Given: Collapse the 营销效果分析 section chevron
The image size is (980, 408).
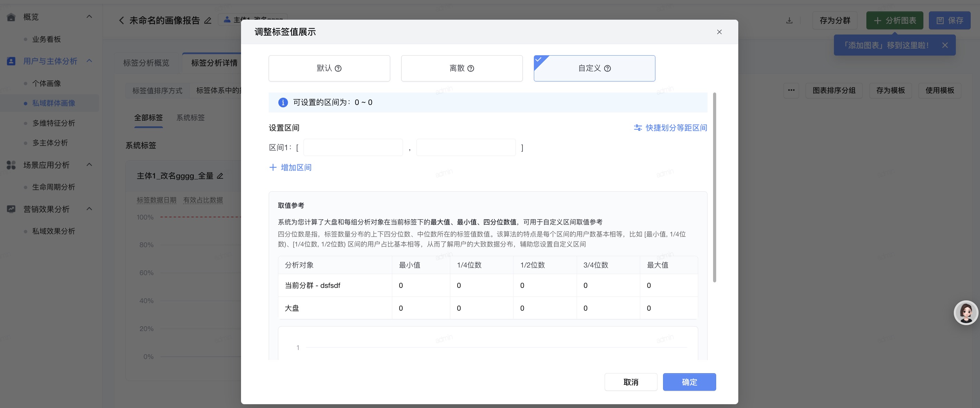Looking at the screenshot, I should click(89, 209).
